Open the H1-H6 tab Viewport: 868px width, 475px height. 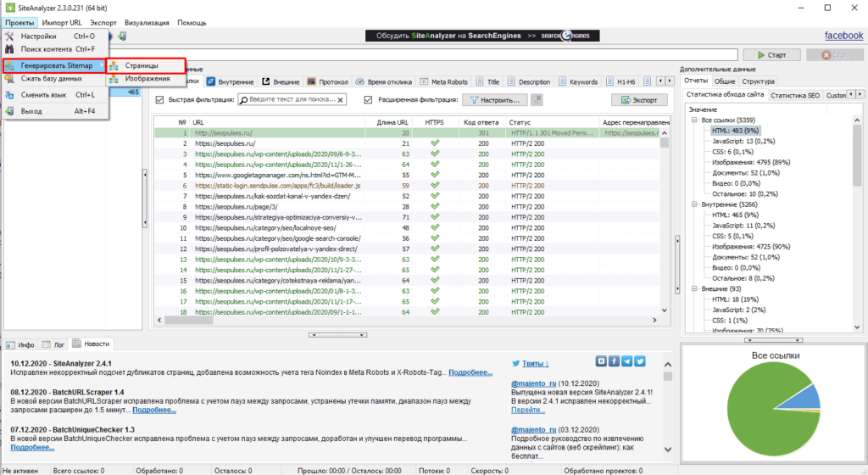click(621, 81)
